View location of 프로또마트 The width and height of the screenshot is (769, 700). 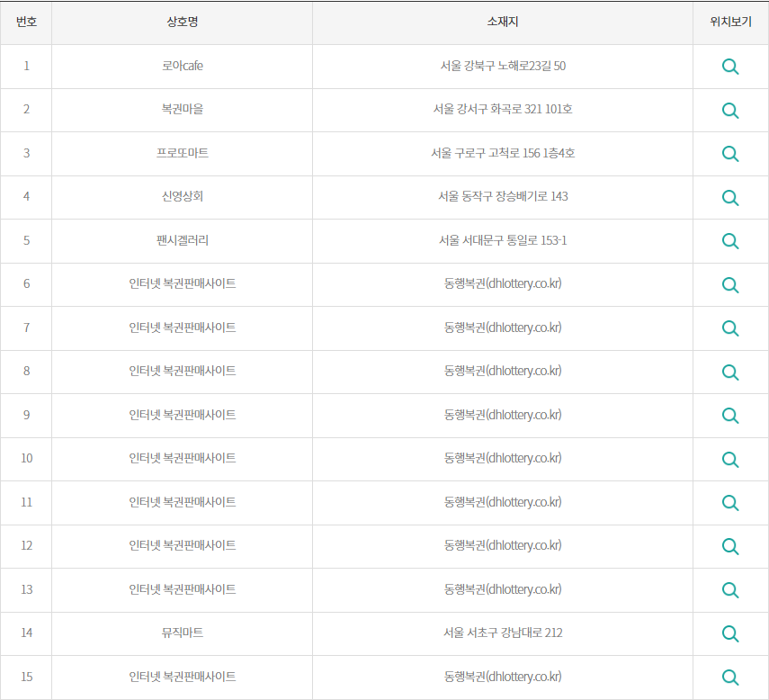click(x=729, y=153)
